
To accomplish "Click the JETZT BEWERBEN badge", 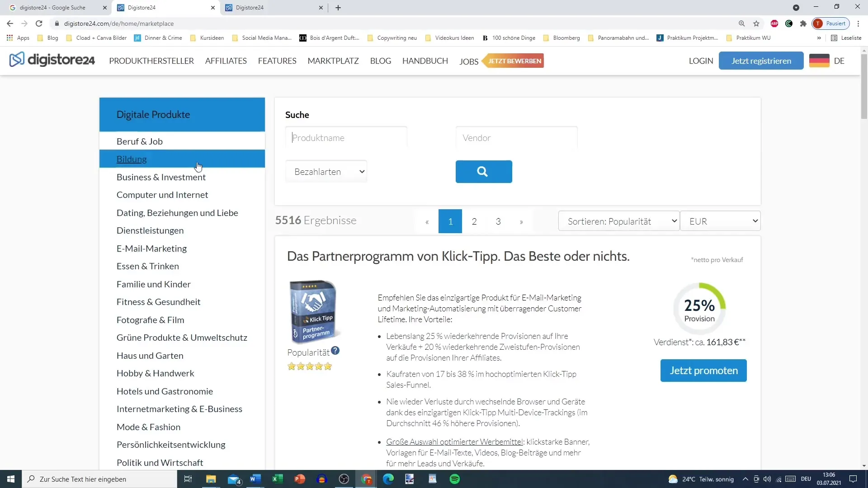I will pos(514,61).
